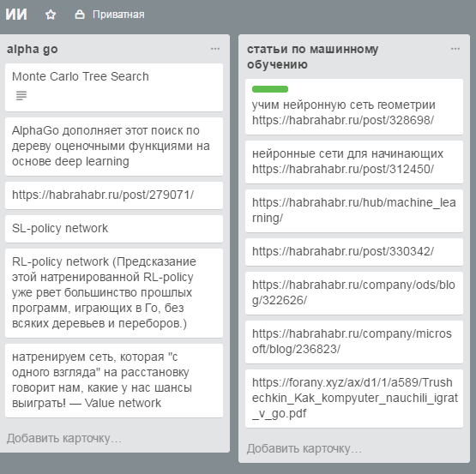Click the green label on the геометрии card

[270, 89]
